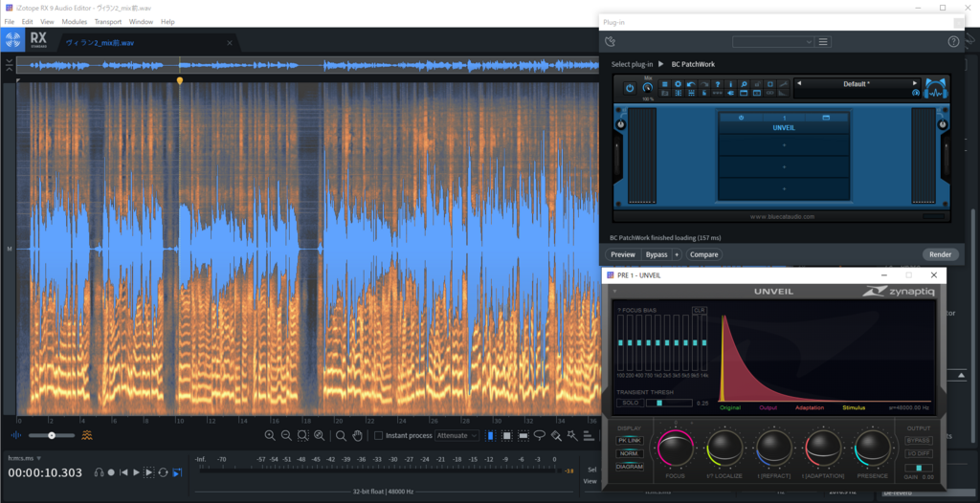The width and height of the screenshot is (980, 503).
Task: Open the Help menu
Action: pos(167,22)
